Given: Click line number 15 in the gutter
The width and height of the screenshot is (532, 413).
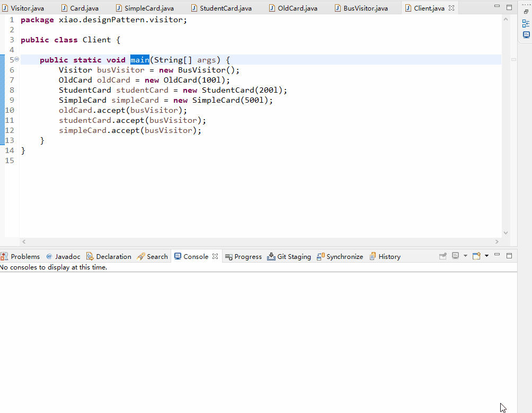Looking at the screenshot, I should pos(10,161).
